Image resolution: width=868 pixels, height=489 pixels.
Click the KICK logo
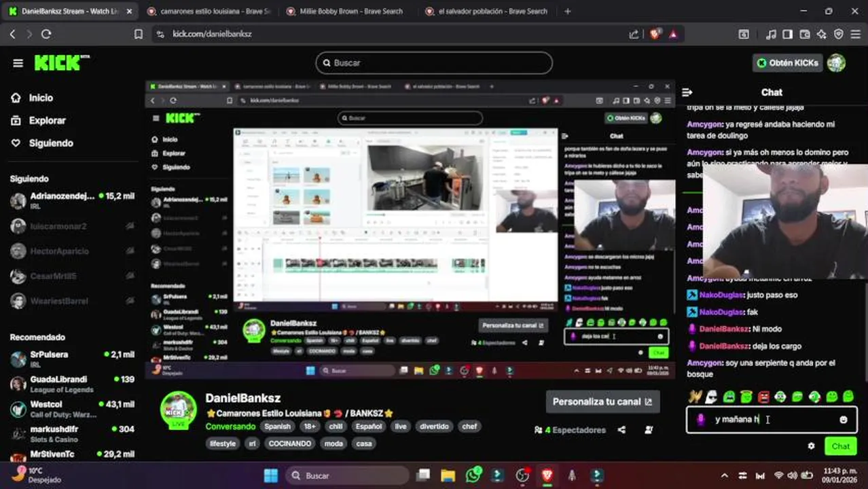pos(62,62)
